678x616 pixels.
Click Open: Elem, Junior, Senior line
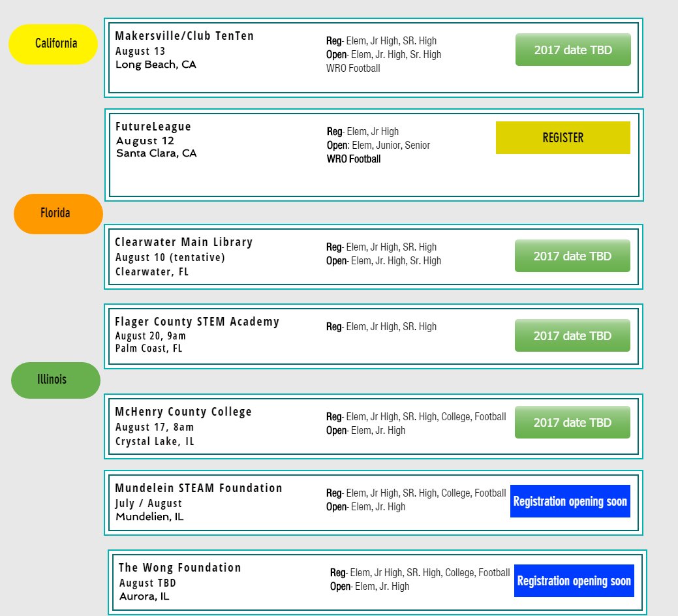[x=378, y=146]
